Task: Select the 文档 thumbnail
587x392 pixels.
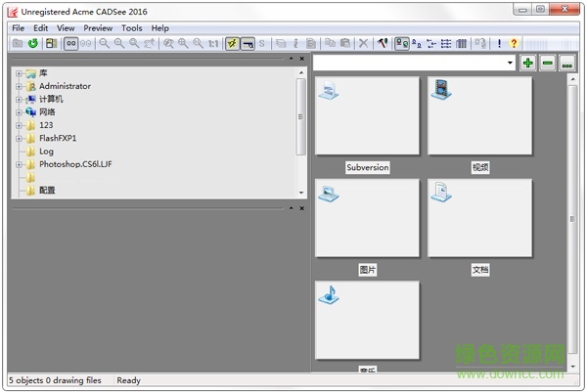Action: coord(480,218)
